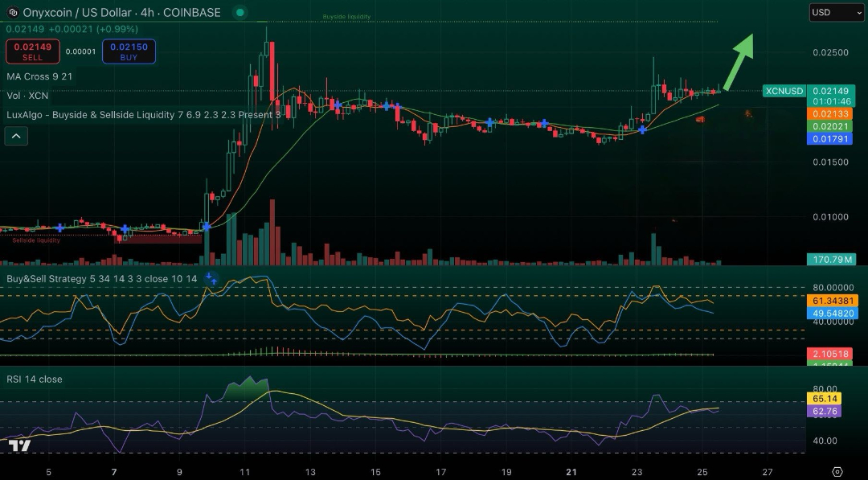Click the +0.00021 (+0.99%) price change text
The width and height of the screenshot is (868, 480).
point(93,29)
